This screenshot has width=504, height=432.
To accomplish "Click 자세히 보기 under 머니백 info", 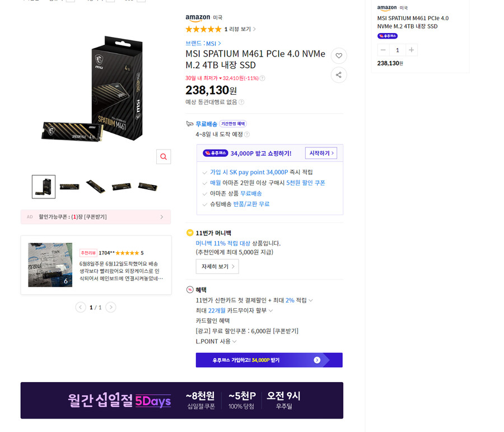I will point(217,267).
